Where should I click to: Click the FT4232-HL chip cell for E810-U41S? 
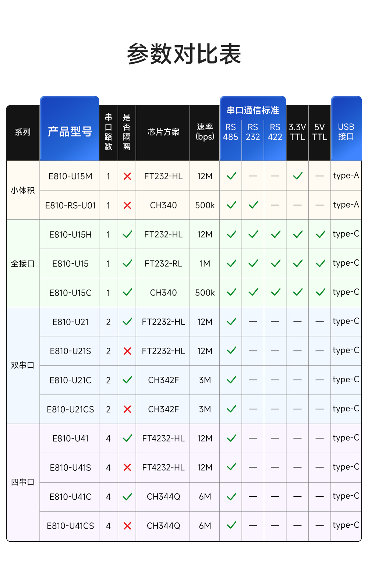click(x=163, y=468)
